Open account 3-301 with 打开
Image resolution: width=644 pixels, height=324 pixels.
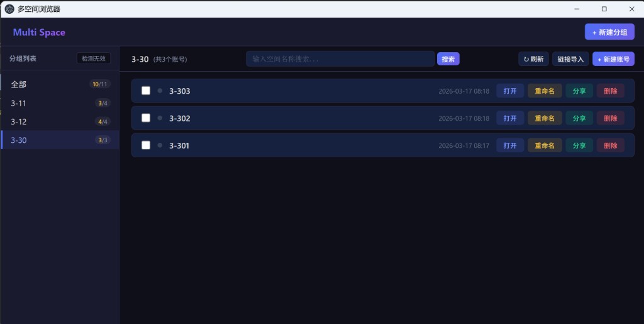pyautogui.click(x=510, y=145)
